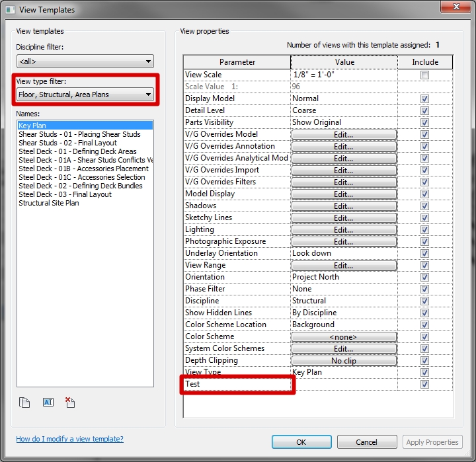Image resolution: width=476 pixels, height=462 pixels.
Task: Click the View Templates title bar icon
Action: click(11, 10)
